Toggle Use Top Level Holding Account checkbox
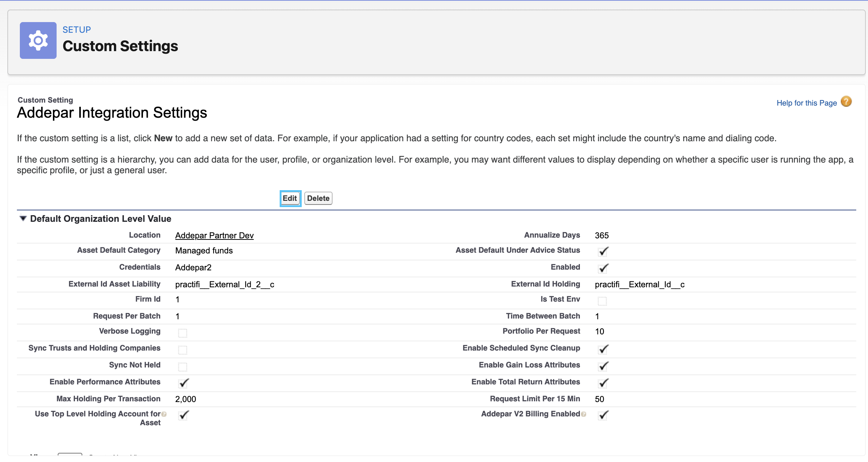Viewport: 868px width, 462px height. coord(183,415)
